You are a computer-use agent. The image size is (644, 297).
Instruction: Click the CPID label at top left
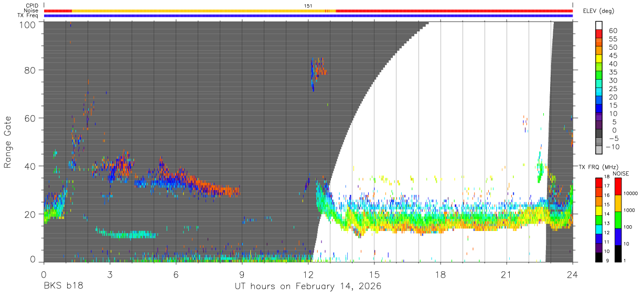[31, 6]
